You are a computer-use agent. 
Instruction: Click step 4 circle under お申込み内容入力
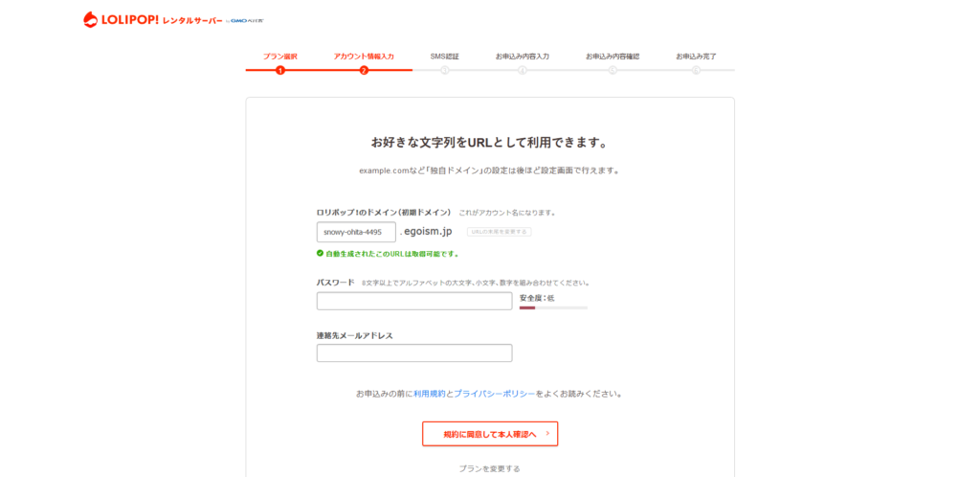click(x=523, y=70)
